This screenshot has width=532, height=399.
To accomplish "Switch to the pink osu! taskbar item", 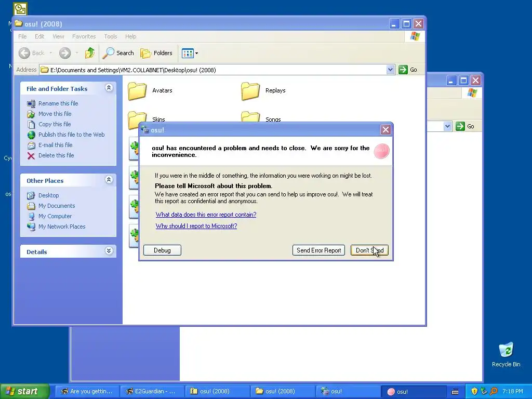I will 414,391.
